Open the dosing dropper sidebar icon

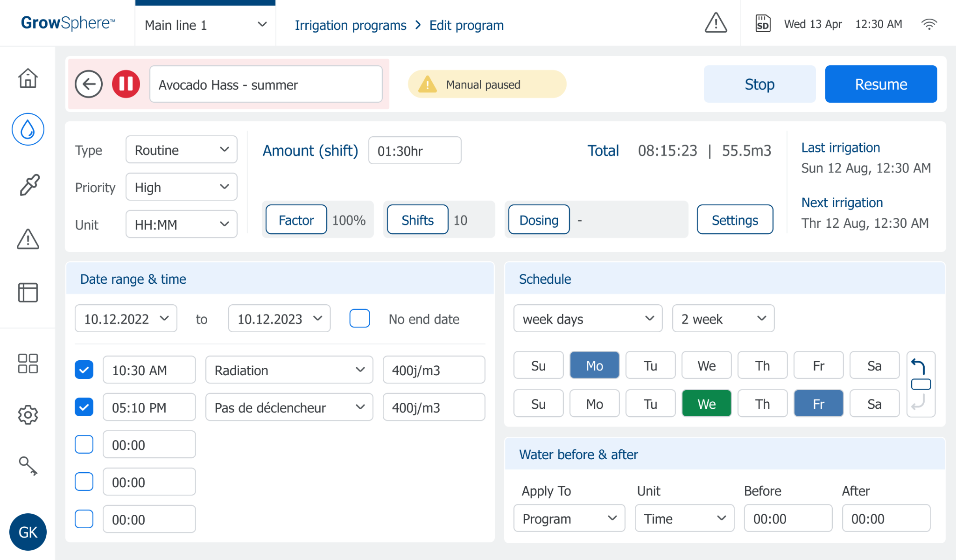(x=29, y=185)
